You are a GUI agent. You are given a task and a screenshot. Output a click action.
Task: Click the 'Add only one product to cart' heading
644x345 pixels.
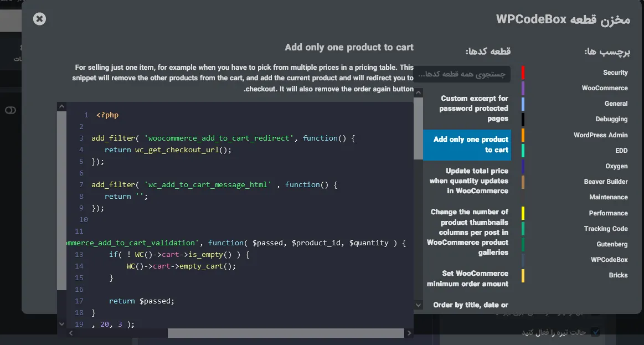349,47
